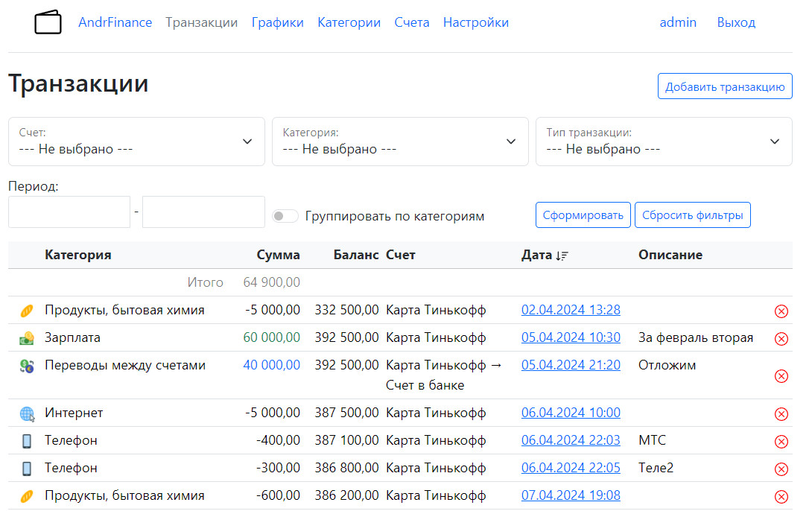
Task: Delete the Переводы между счетами transaction
Action: point(781,376)
